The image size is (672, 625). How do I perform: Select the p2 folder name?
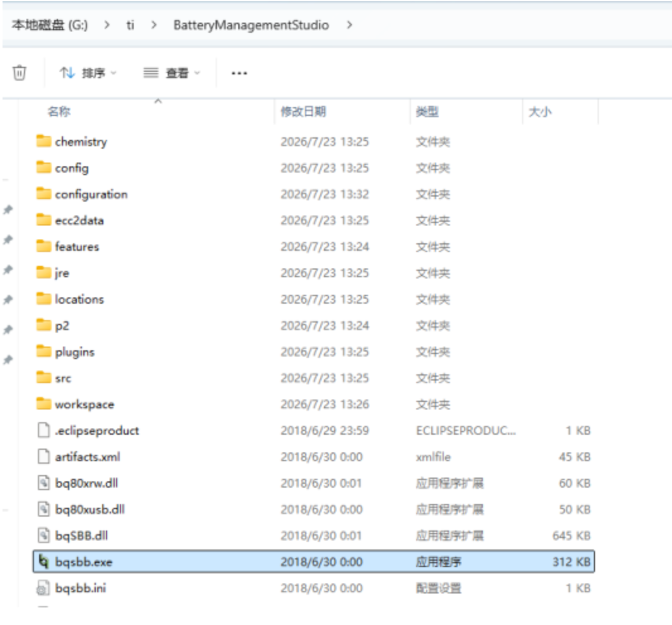62,326
